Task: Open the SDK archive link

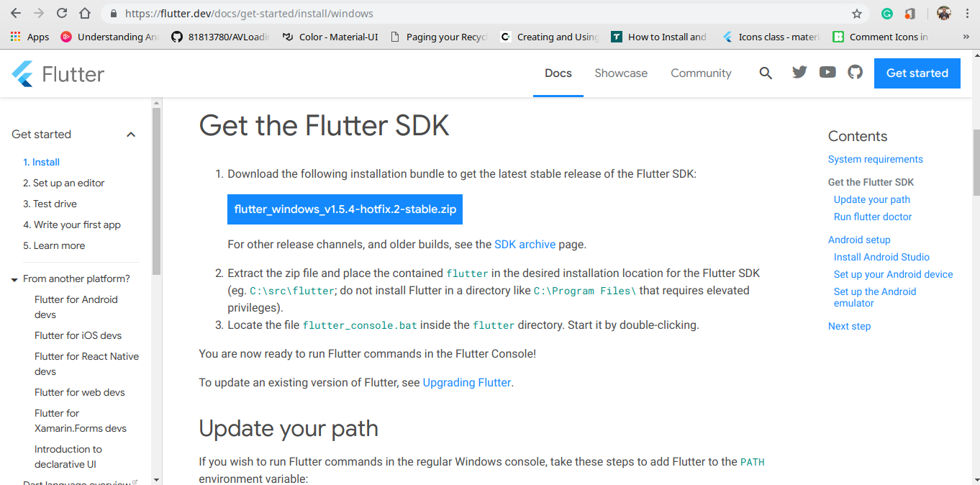Action: 525,245
